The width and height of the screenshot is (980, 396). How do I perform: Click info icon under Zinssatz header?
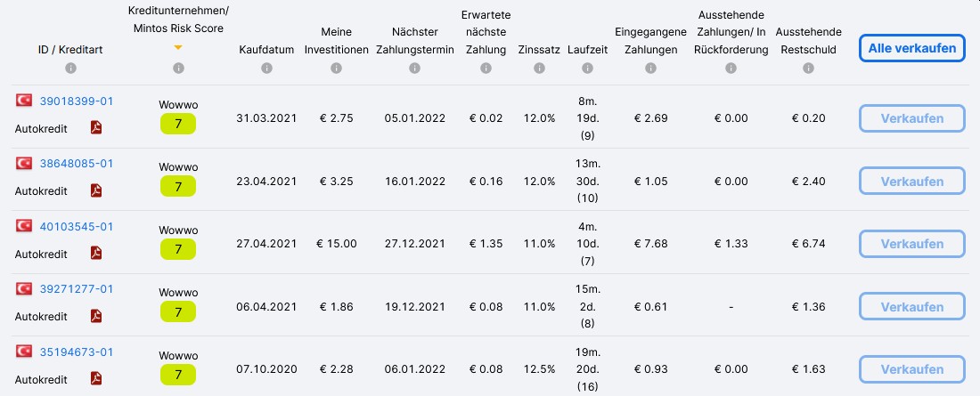(x=539, y=69)
